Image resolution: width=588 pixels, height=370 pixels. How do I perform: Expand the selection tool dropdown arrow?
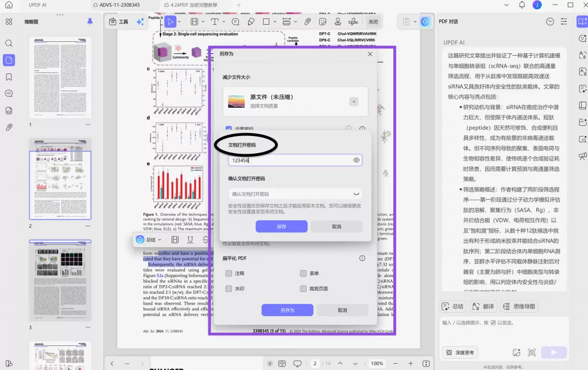point(179,22)
